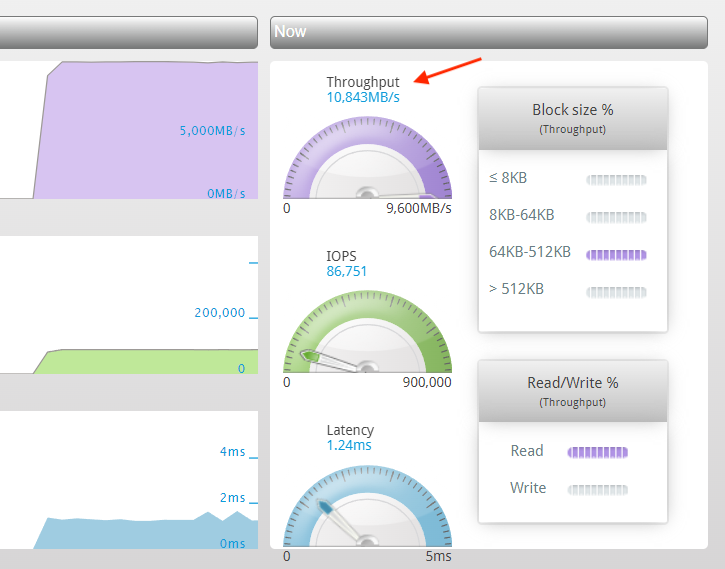Click the 2ms latency axis label
Screen dimensions: 725x569
(233, 498)
